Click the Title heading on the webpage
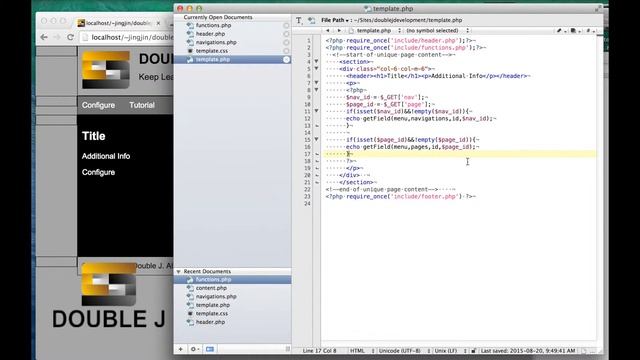This screenshot has height=360, width=640. [93, 136]
